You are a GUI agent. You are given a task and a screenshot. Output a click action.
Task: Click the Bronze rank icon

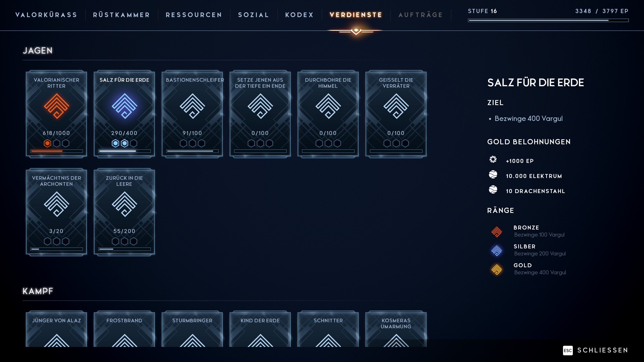tap(497, 232)
